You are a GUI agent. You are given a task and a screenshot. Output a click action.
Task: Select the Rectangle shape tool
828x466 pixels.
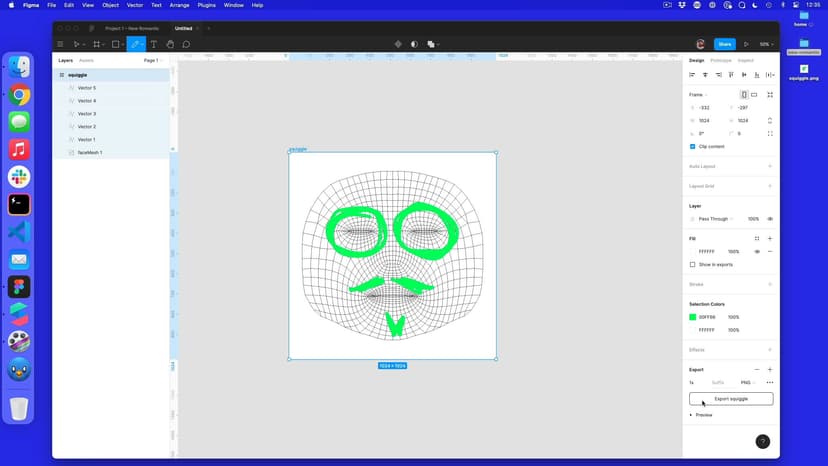click(116, 44)
